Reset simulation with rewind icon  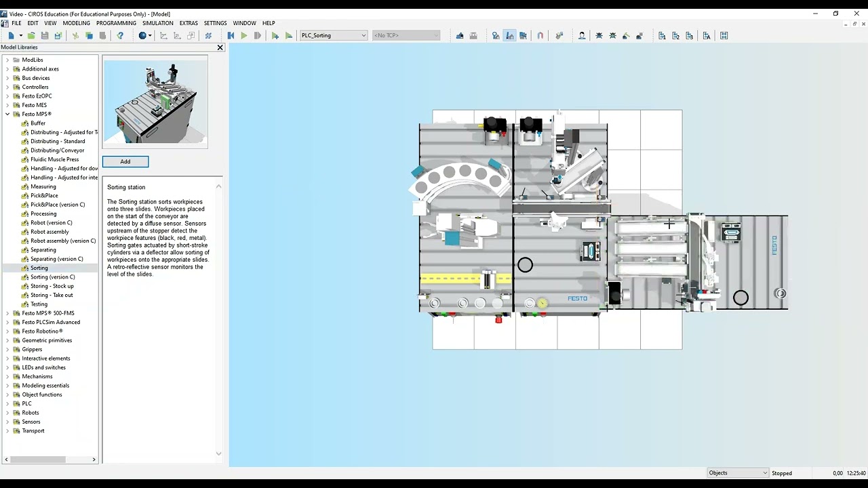pos(231,35)
